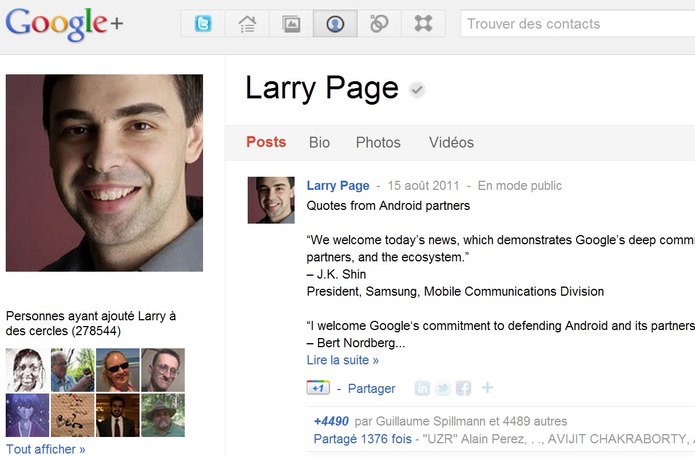Open the sketched face follower thumbnail
The height and width of the screenshot is (457, 695).
[27, 370]
